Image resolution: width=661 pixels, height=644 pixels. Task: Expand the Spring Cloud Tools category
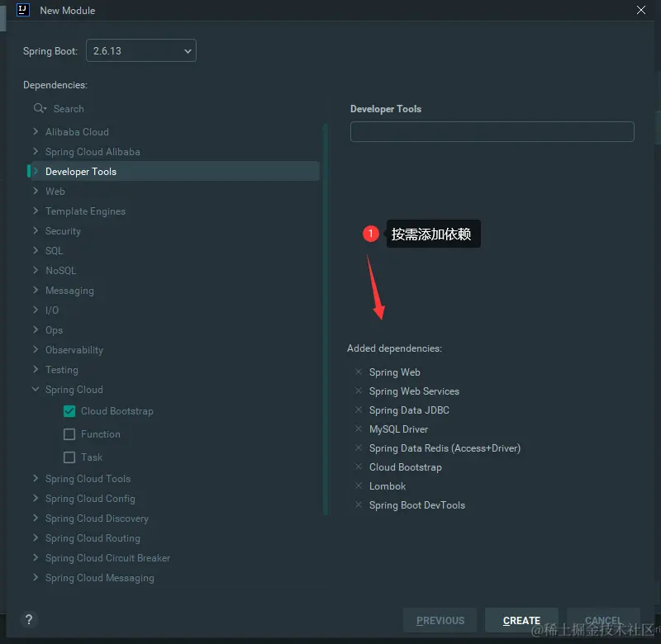coord(36,478)
